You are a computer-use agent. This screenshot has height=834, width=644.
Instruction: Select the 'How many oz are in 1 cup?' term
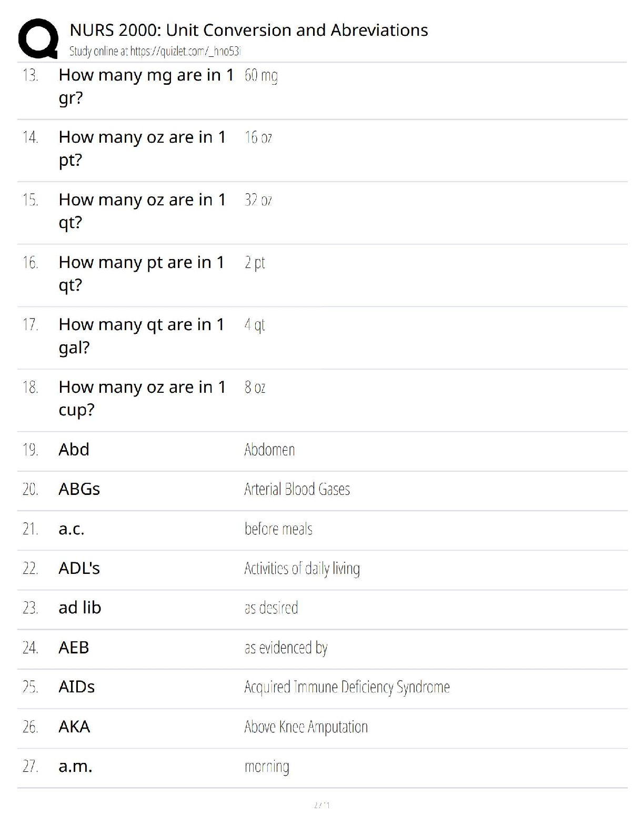142,398
